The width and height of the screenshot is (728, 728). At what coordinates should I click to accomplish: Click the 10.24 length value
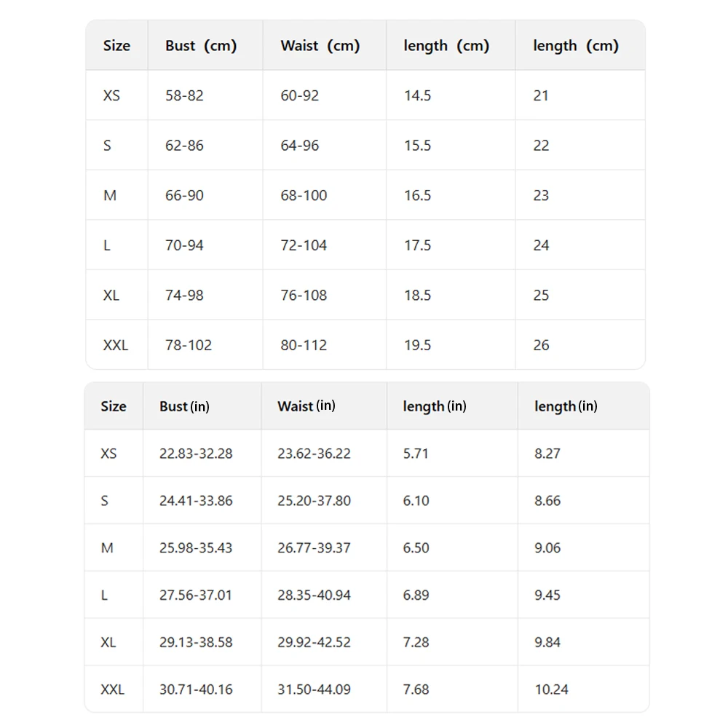(551, 689)
